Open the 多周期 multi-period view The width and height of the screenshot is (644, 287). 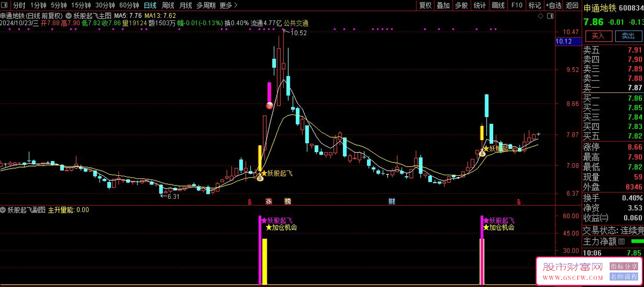point(206,5)
